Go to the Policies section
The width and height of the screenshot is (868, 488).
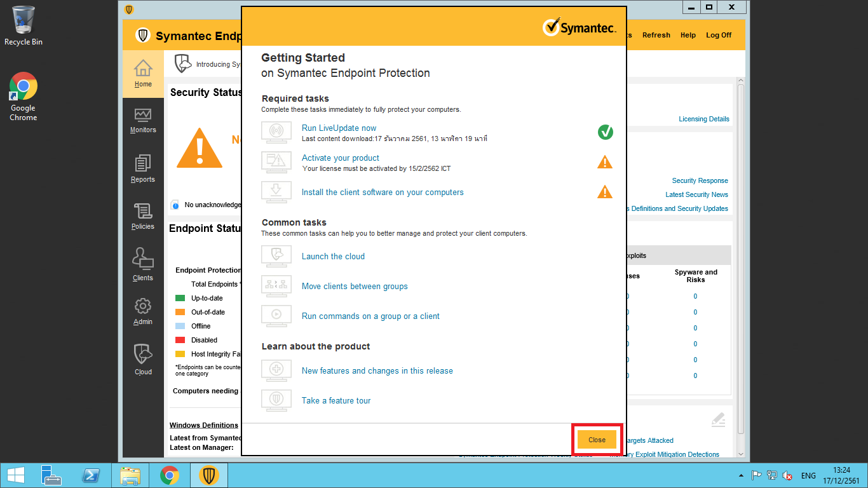coord(143,217)
